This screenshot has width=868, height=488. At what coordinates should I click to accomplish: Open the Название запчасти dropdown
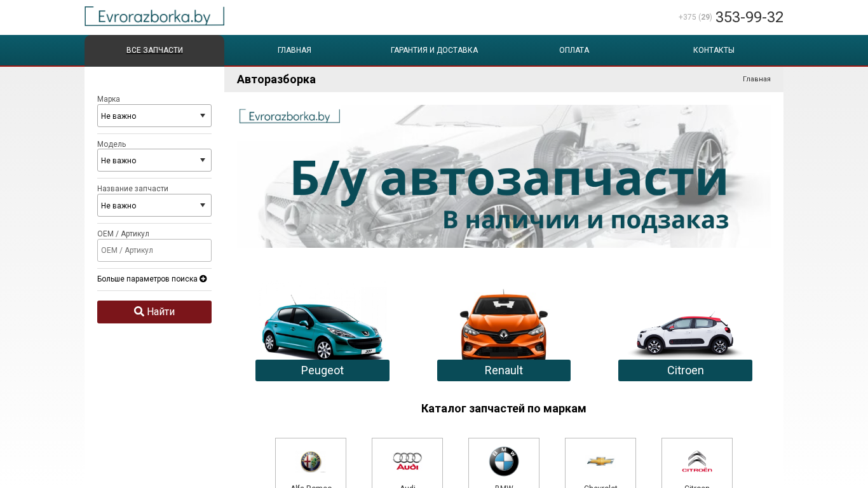(154, 205)
